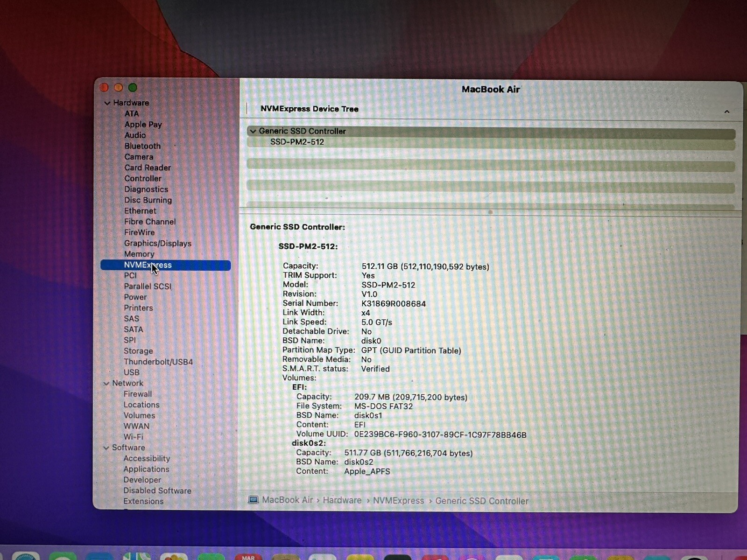Click Generic SSD Controller in path bar
The image size is (747, 560).
pyautogui.click(x=482, y=501)
